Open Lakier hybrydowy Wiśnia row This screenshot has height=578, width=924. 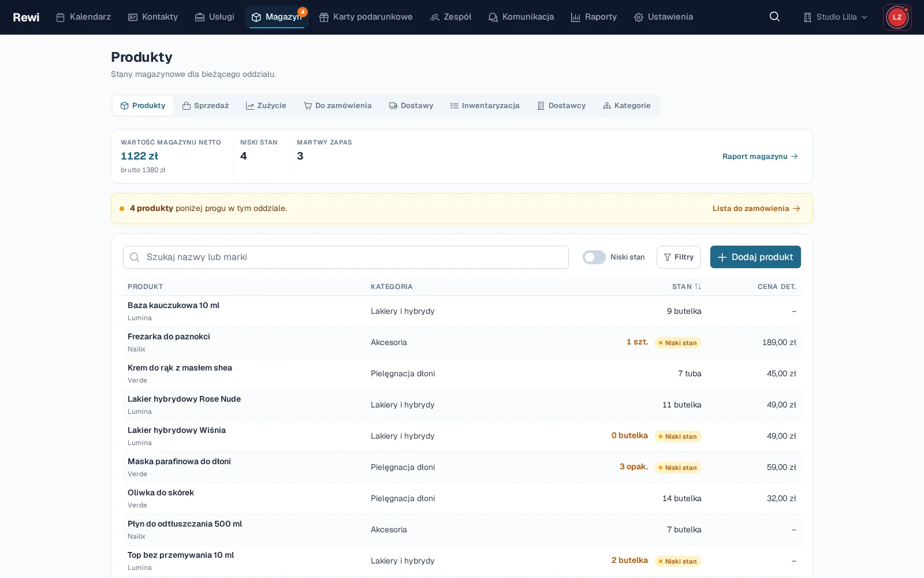tap(462, 436)
